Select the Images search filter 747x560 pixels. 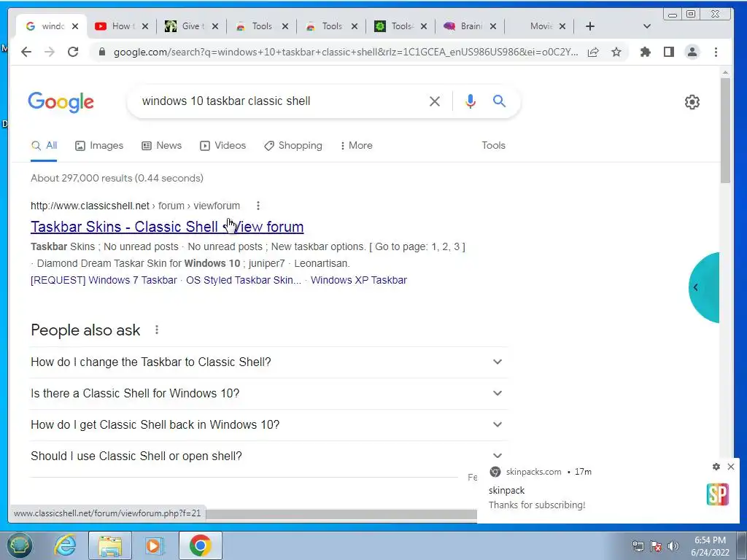[99, 145]
